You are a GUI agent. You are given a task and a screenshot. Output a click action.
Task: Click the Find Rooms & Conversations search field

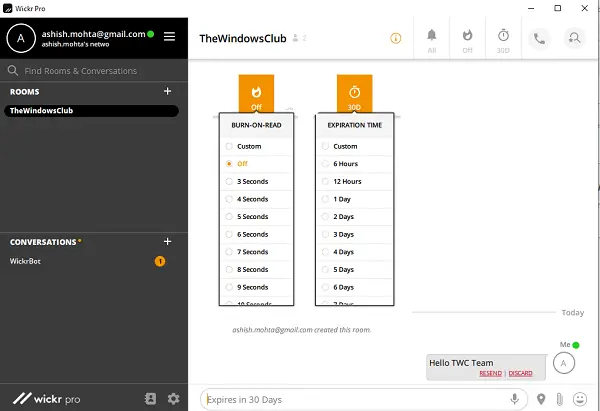tap(94, 71)
